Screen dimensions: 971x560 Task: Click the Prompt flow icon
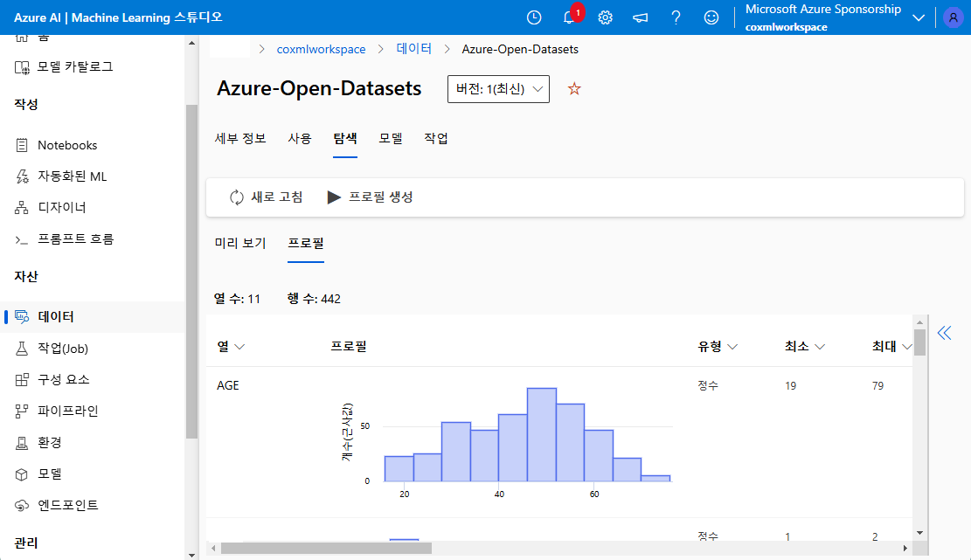click(22, 239)
